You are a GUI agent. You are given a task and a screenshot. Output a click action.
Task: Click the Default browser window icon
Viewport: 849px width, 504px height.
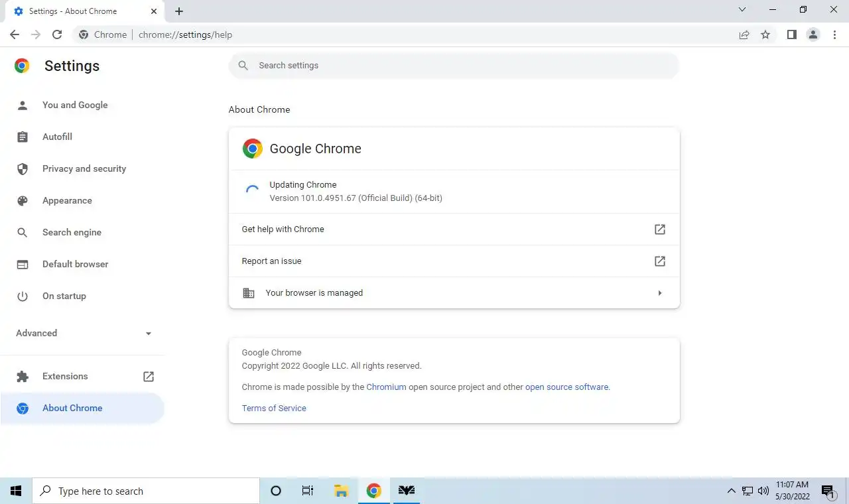23,264
